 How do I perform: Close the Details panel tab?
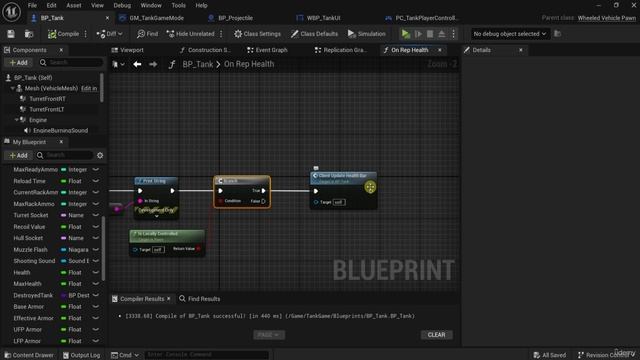point(521,50)
